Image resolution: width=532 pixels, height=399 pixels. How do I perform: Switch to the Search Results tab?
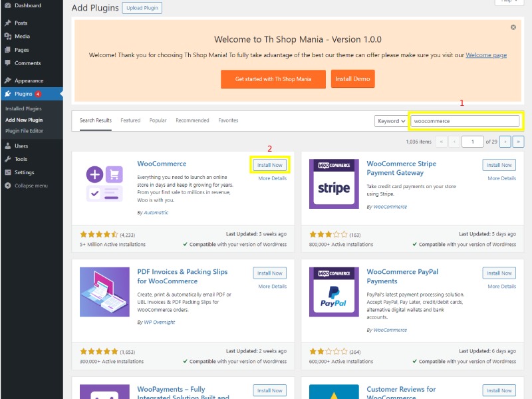tap(96, 120)
